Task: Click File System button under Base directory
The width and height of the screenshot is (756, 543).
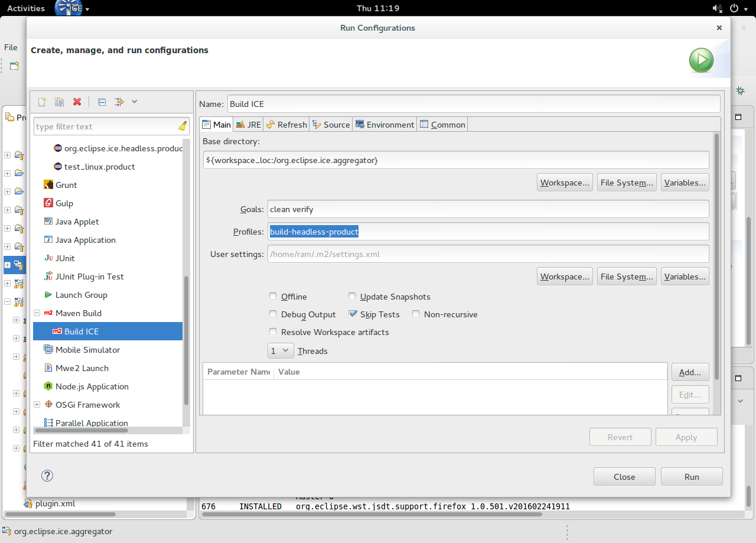Action: [627, 183]
